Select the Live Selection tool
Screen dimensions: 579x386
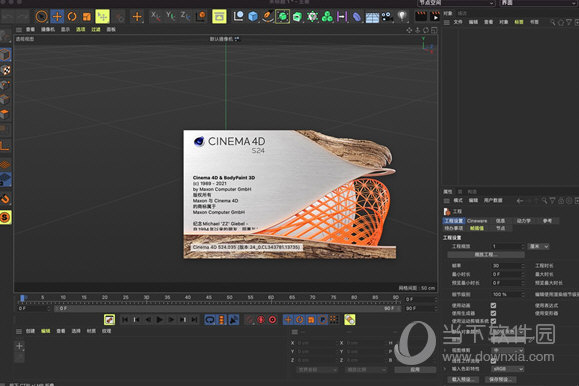(41, 17)
